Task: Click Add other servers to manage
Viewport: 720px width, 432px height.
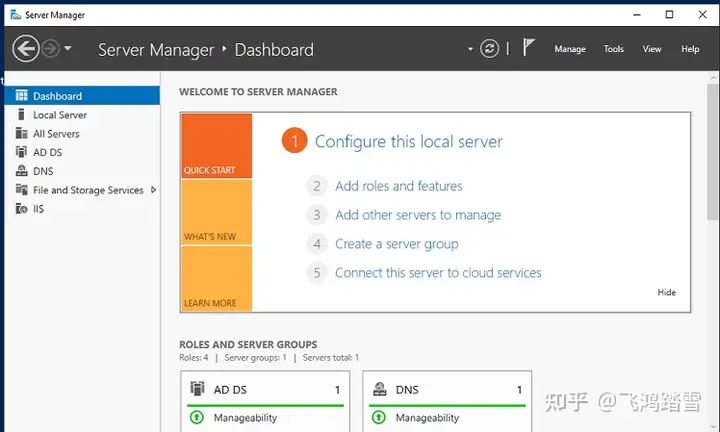Action: click(x=418, y=215)
